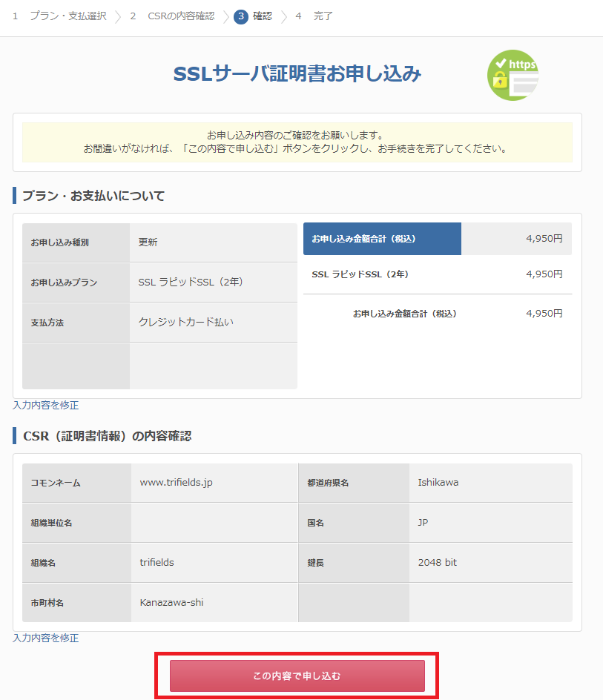
Task: Click the Kanazawa-shi city value
Action: (171, 603)
